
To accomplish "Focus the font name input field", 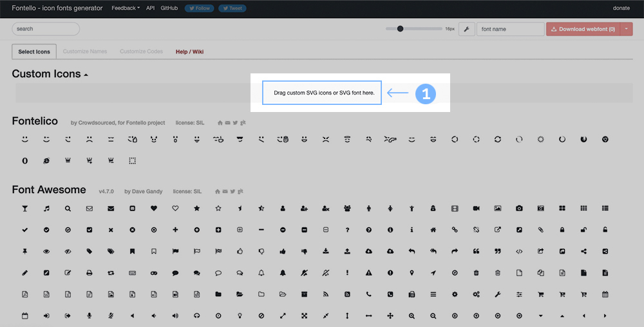I will [510, 29].
